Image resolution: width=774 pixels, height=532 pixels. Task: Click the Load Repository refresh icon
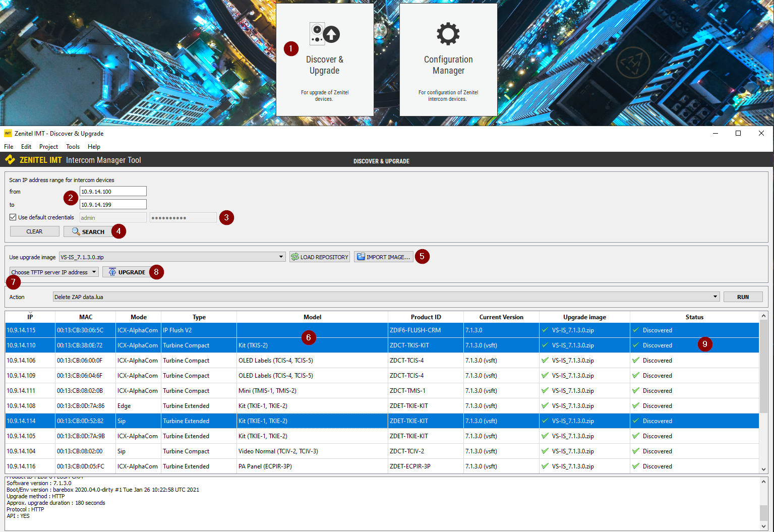295,257
